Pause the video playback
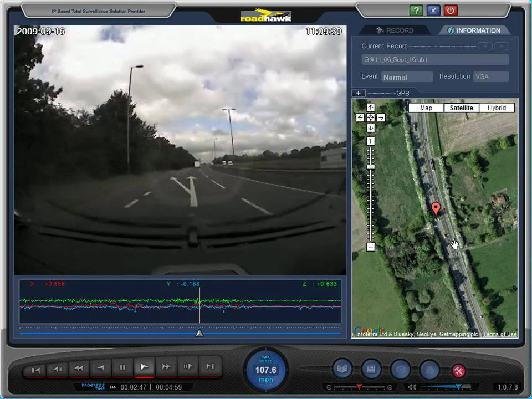 point(122,367)
